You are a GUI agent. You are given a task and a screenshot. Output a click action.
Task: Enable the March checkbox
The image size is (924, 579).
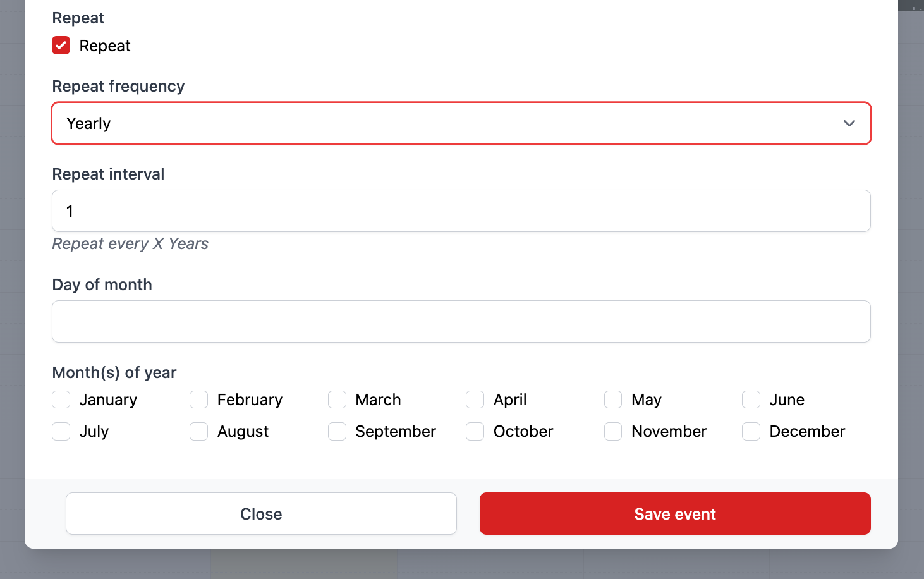(337, 399)
